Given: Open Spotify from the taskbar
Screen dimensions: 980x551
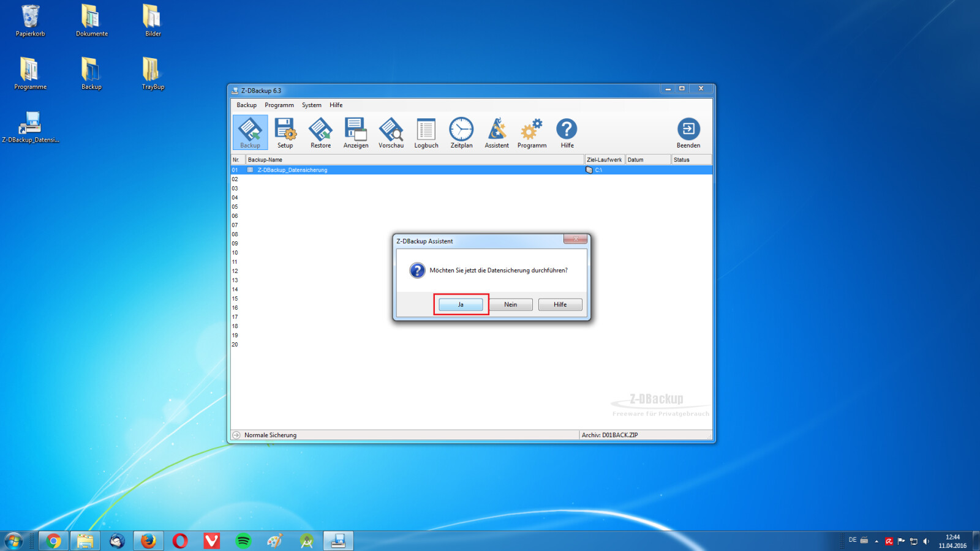Looking at the screenshot, I should pyautogui.click(x=243, y=541).
